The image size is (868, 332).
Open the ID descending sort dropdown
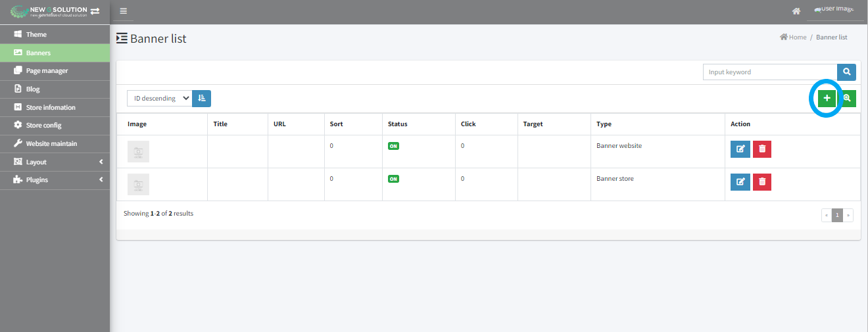(160, 99)
